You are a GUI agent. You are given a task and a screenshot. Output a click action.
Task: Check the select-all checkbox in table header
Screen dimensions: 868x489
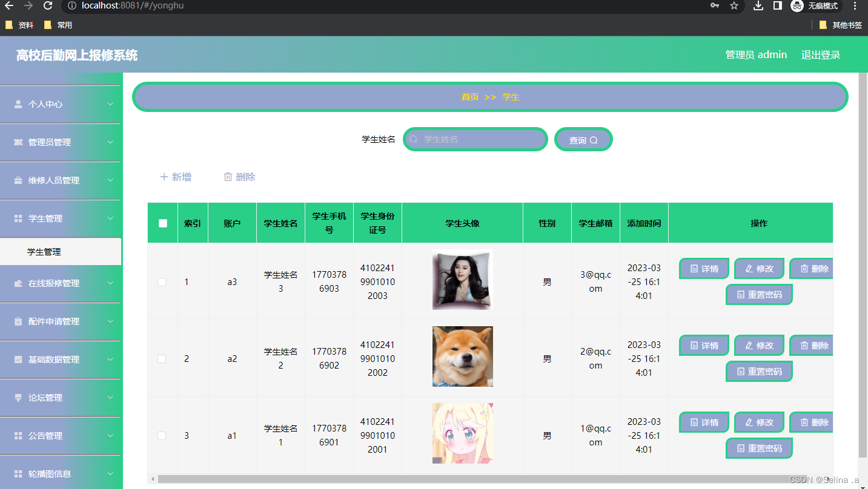(x=162, y=223)
